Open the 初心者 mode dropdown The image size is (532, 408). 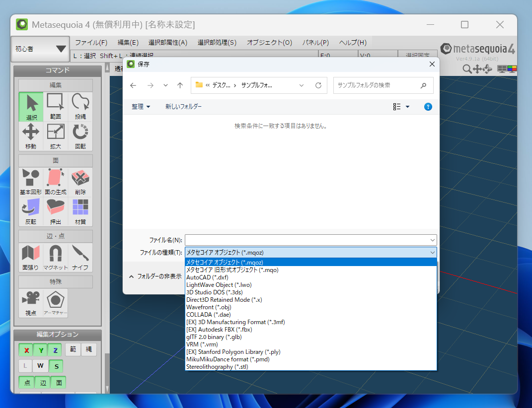point(40,49)
